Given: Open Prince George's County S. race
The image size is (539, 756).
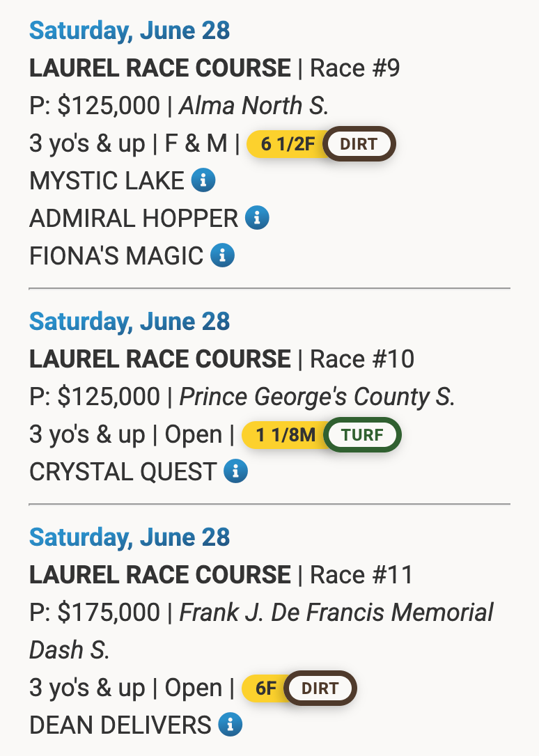Looking at the screenshot, I should click(317, 397).
